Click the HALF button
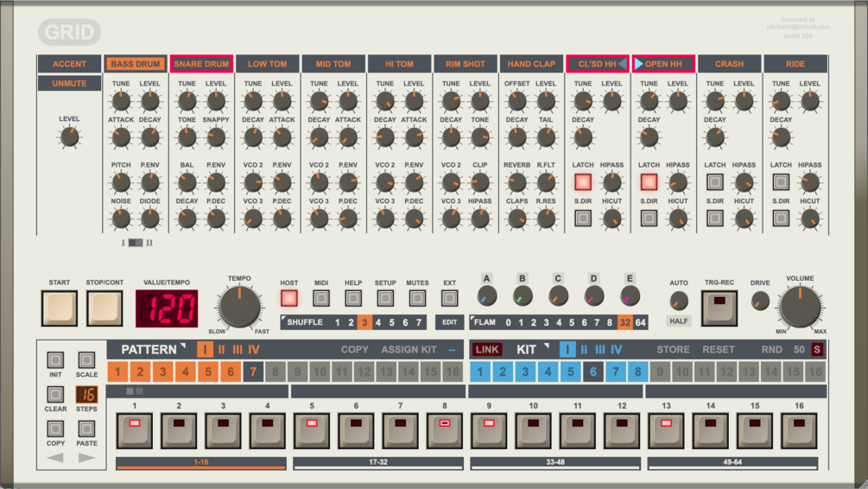868x489 pixels. 679,321
